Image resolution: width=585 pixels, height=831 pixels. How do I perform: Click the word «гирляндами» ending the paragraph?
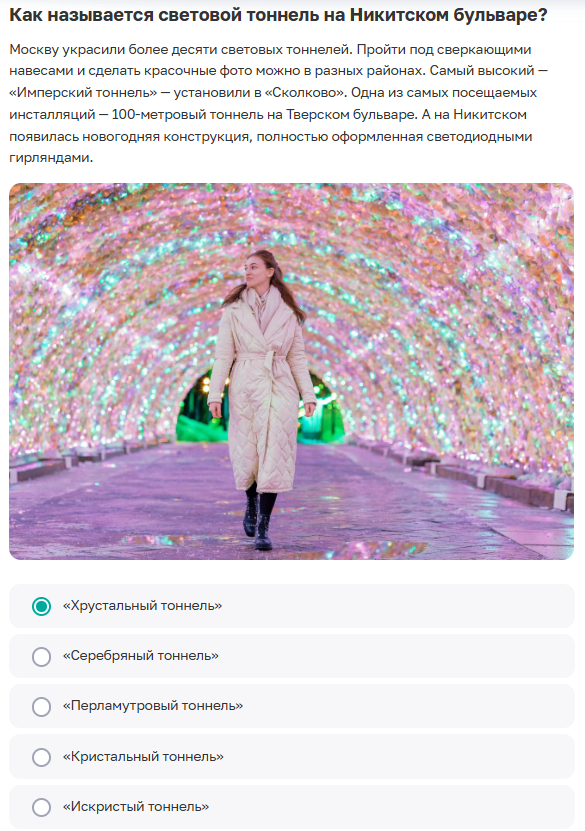pyautogui.click(x=51, y=158)
